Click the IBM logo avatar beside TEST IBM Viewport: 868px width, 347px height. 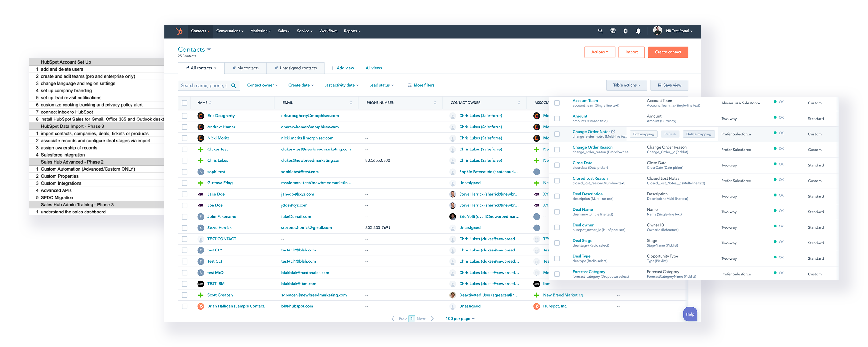[200, 284]
